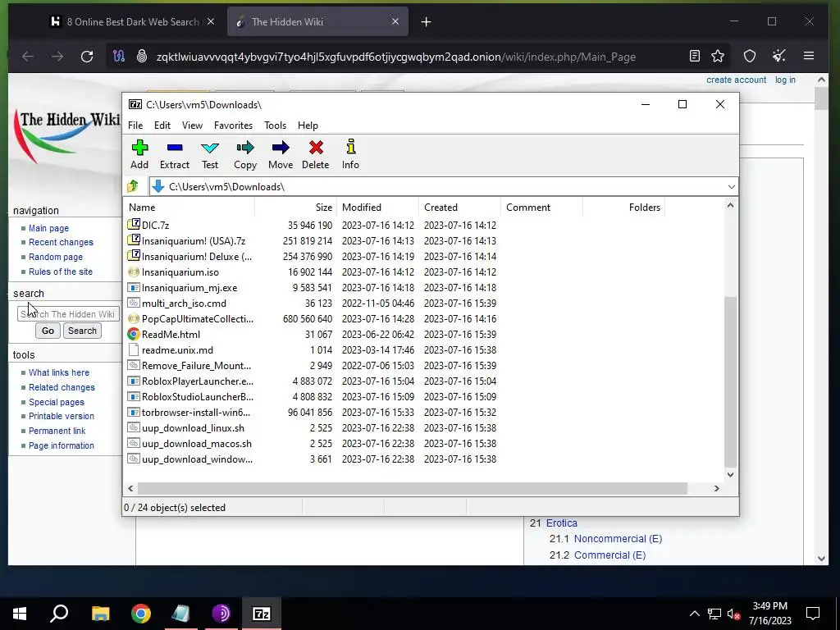Open the View menu in 7-Zip
This screenshot has height=630, width=840.
(x=192, y=126)
